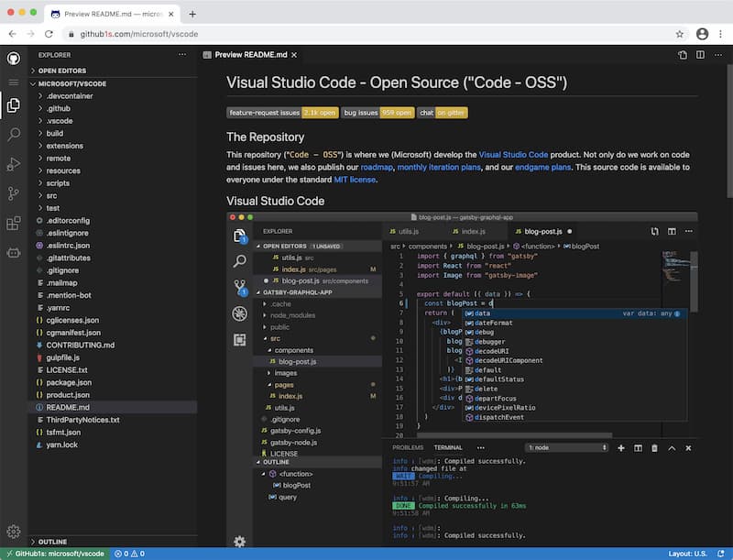Screen dimensions: 733x560
Task: Click the bug issues badge
Action: coord(377,113)
